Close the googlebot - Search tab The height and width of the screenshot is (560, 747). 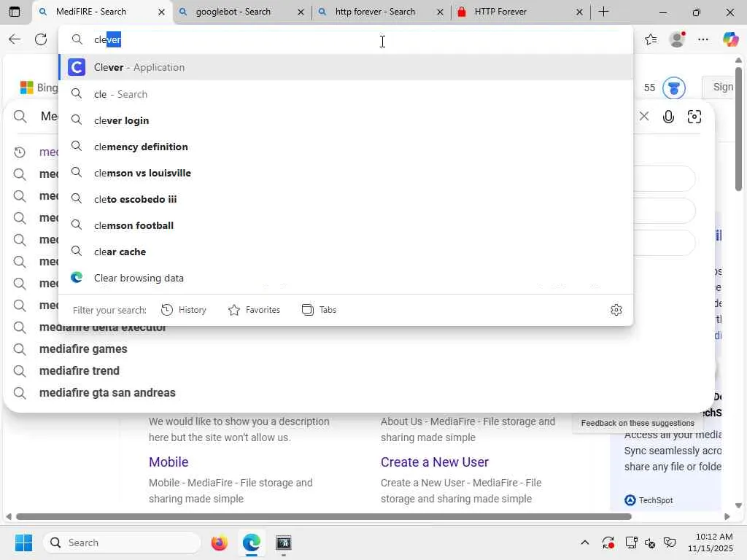coord(301,12)
